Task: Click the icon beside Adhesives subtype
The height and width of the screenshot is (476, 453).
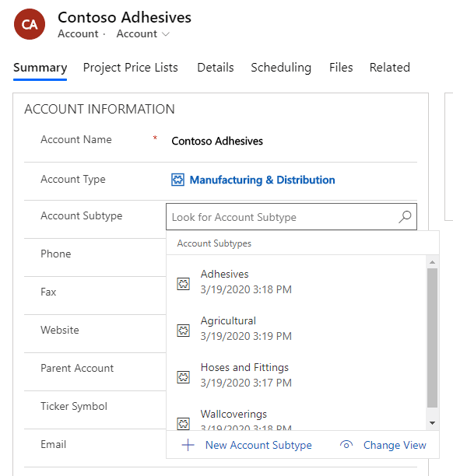Action: coord(184,284)
